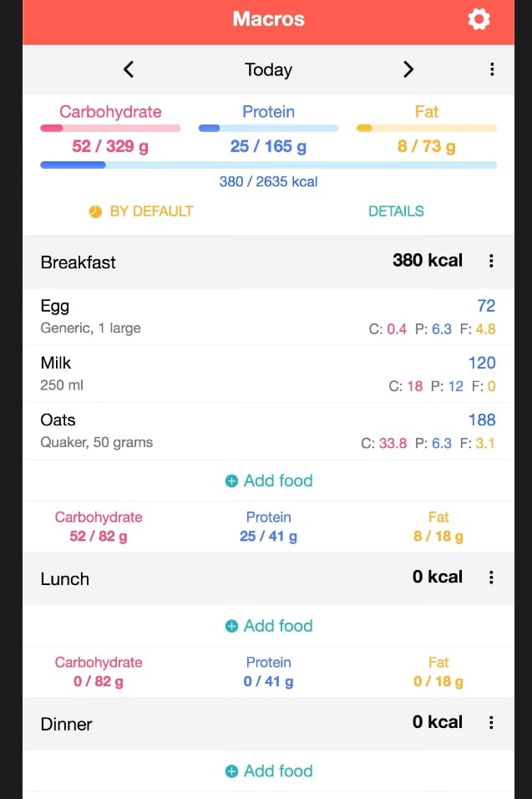Click the Carbohydrate progress bar
Viewport: 532px width, 799px height.
(110, 128)
